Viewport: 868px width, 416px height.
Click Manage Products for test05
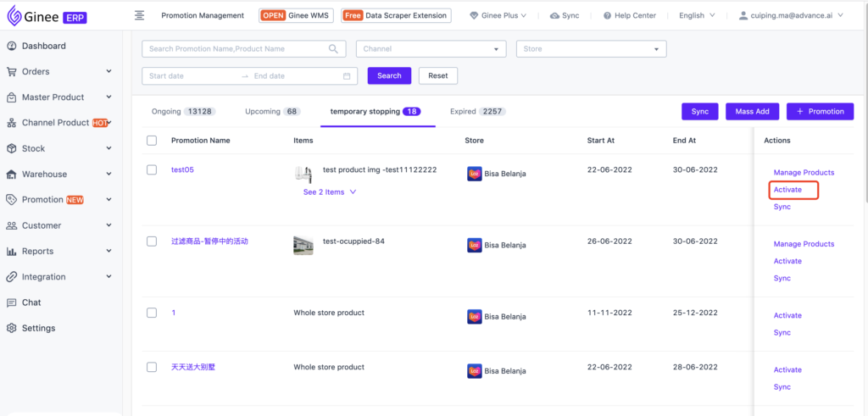point(804,173)
